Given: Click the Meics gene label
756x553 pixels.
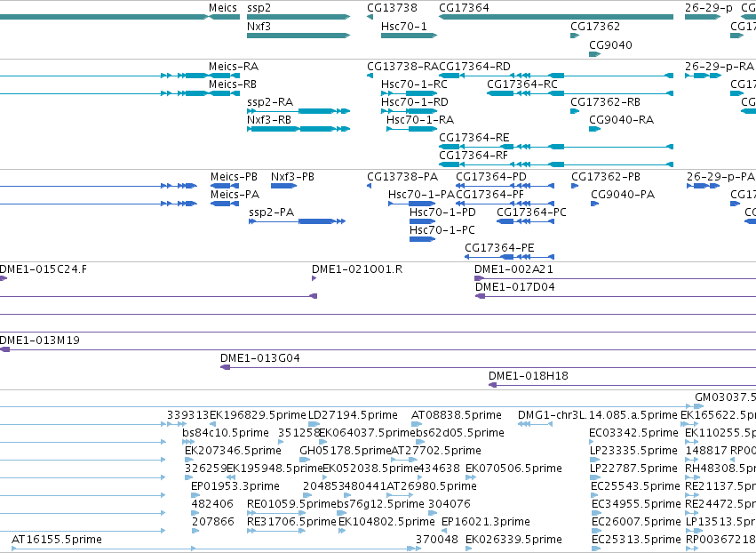Looking at the screenshot, I should 223,8.
